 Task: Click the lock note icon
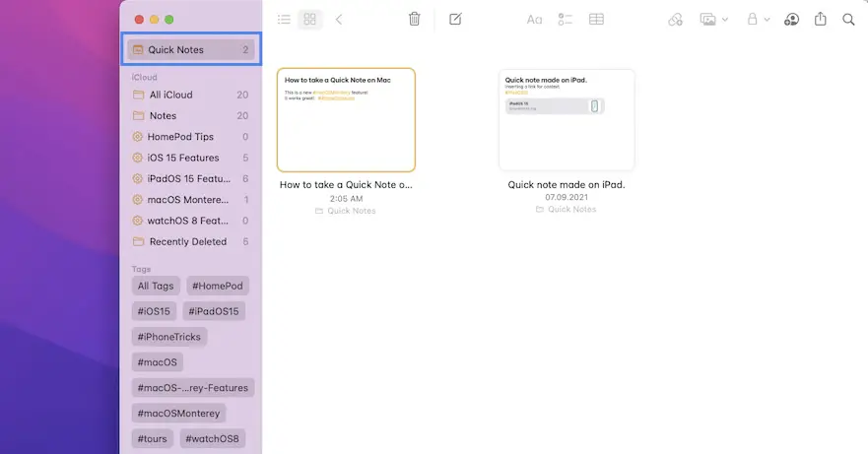click(753, 20)
